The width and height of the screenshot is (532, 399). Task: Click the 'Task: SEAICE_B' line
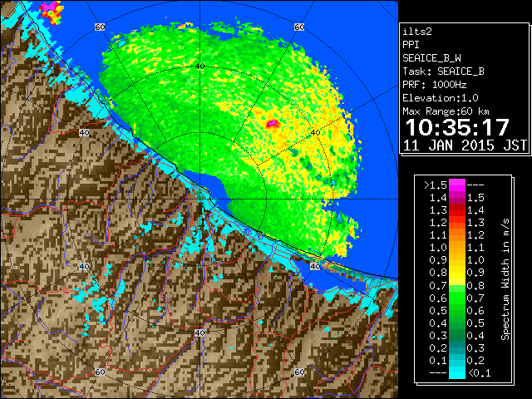443,71
